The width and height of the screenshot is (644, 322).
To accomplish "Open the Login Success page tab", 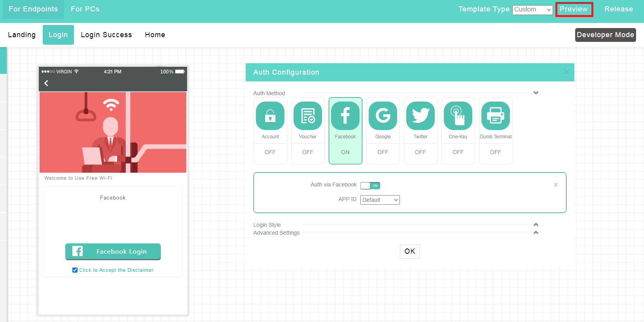I will 106,35.
